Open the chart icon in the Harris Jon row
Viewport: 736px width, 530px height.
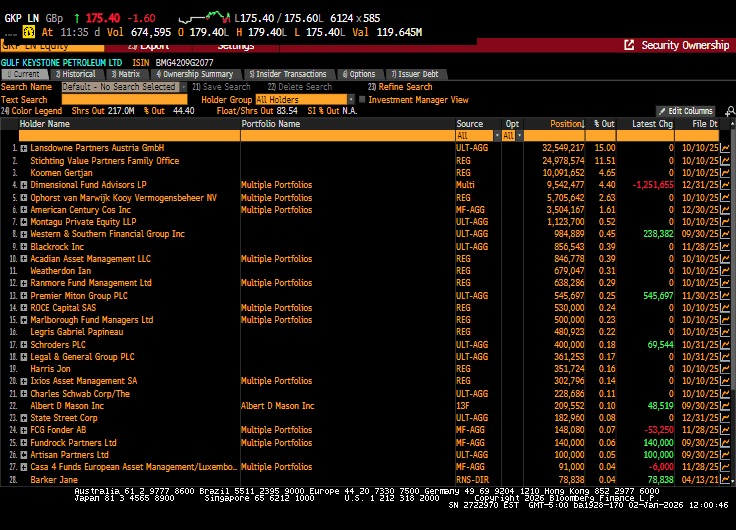[x=725, y=369]
